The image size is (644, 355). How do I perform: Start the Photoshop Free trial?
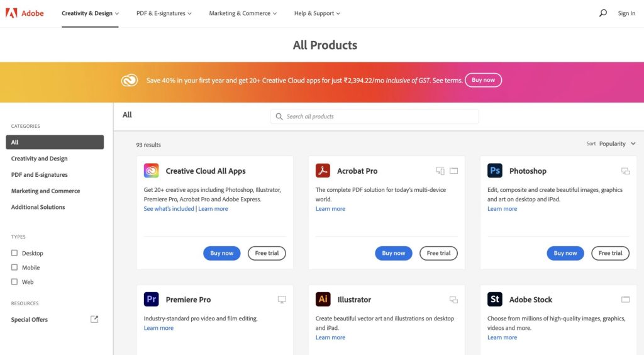pos(610,253)
